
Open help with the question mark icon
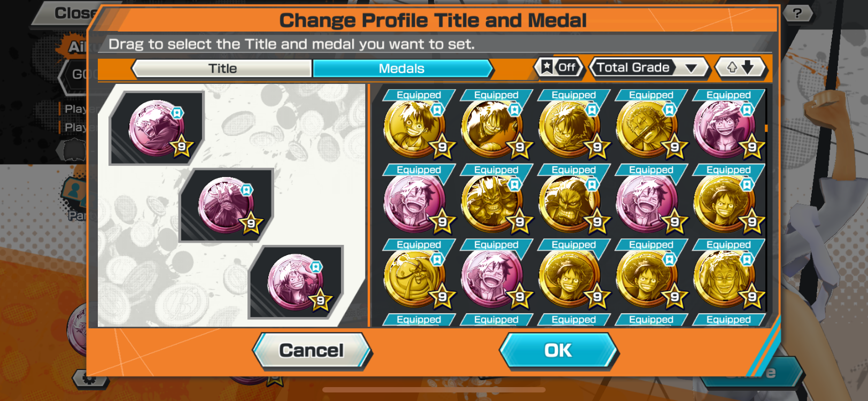(x=797, y=13)
